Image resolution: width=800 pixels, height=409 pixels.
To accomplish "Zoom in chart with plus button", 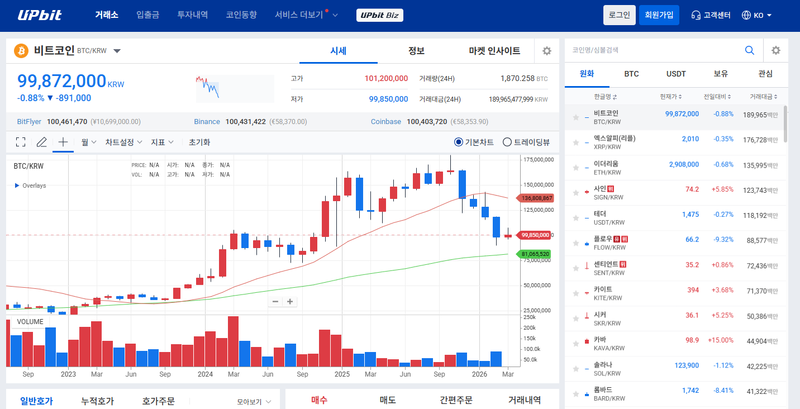I will pos(290,301).
